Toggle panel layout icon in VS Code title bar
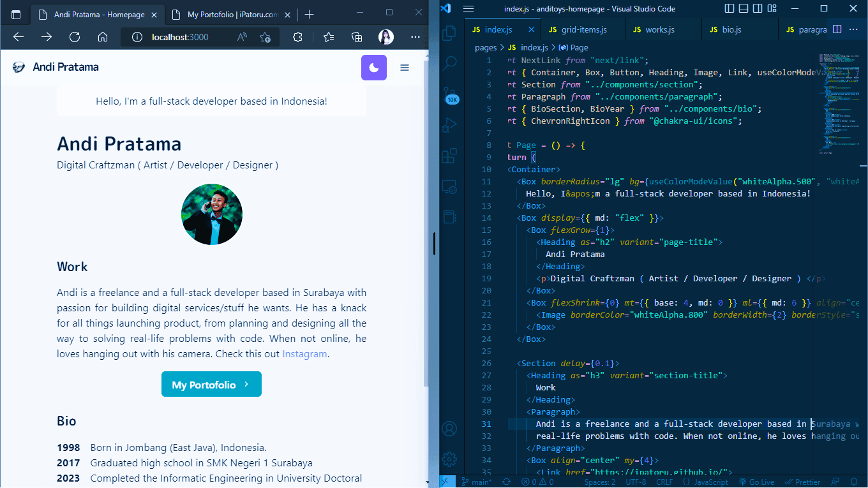 [x=744, y=8]
